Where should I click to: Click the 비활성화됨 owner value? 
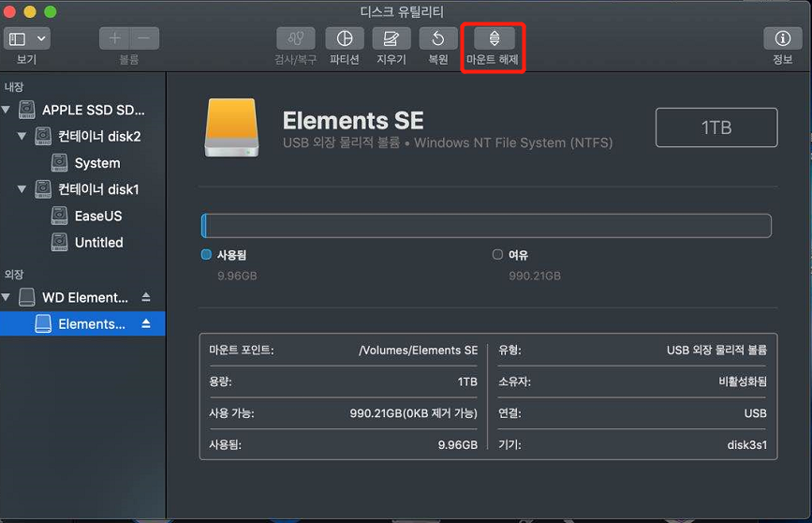pyautogui.click(x=743, y=381)
